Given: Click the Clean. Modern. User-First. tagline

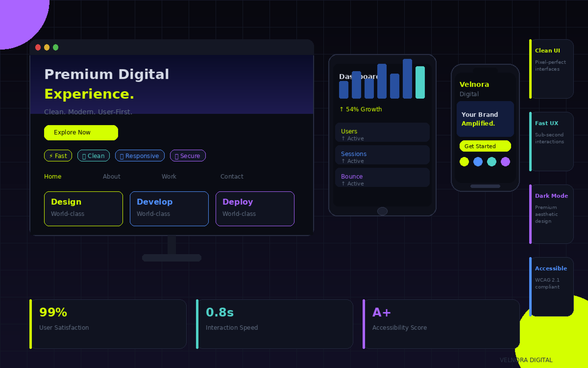Looking at the screenshot, I should (88, 112).
